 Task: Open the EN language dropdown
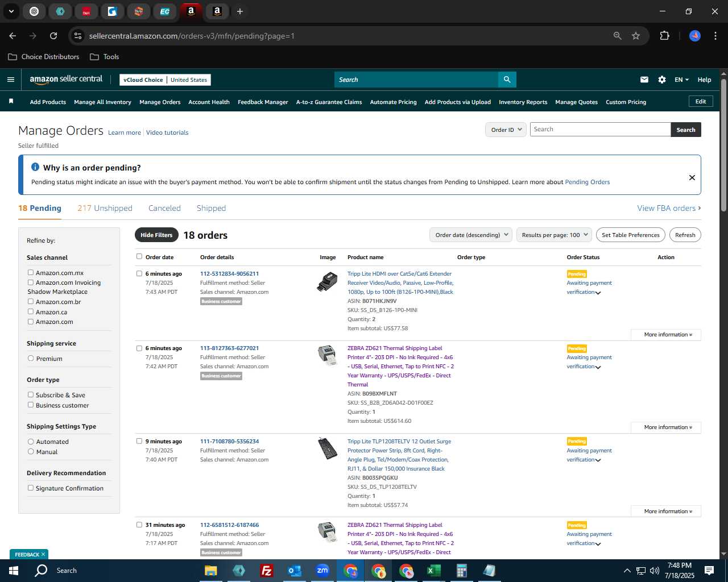point(681,80)
